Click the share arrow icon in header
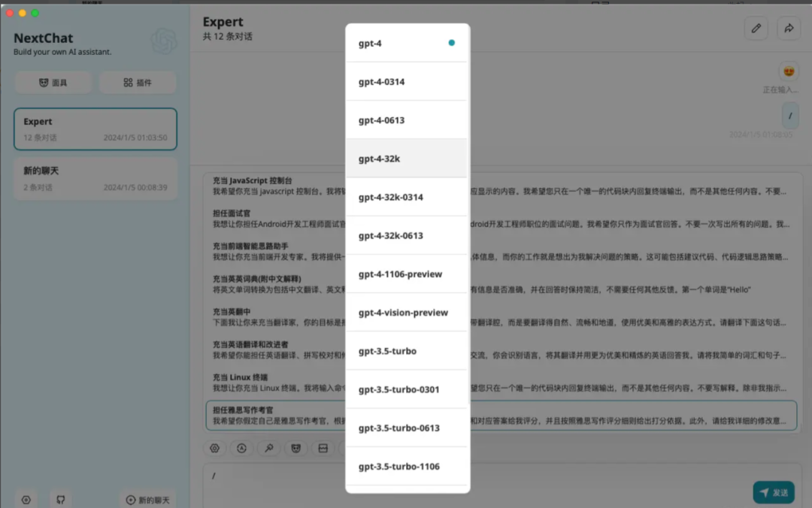The height and width of the screenshot is (508, 812). click(x=789, y=29)
